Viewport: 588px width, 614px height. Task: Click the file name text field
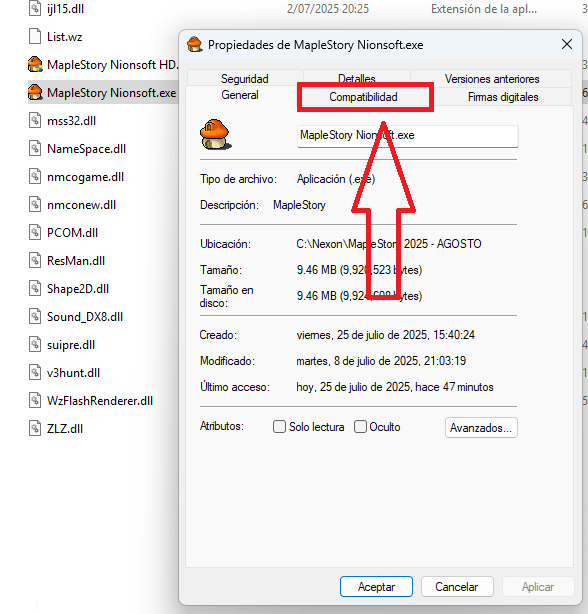coord(408,136)
